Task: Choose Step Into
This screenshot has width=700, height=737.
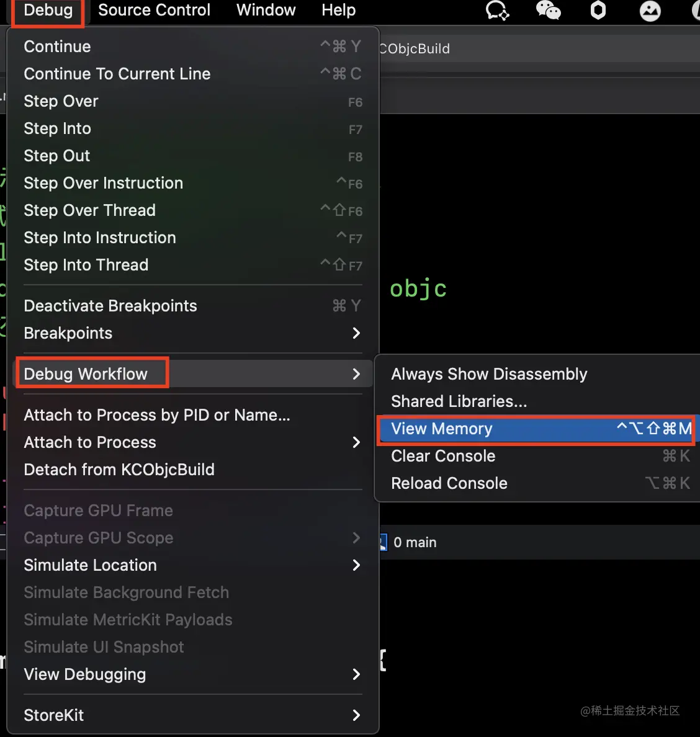Action: point(193,128)
